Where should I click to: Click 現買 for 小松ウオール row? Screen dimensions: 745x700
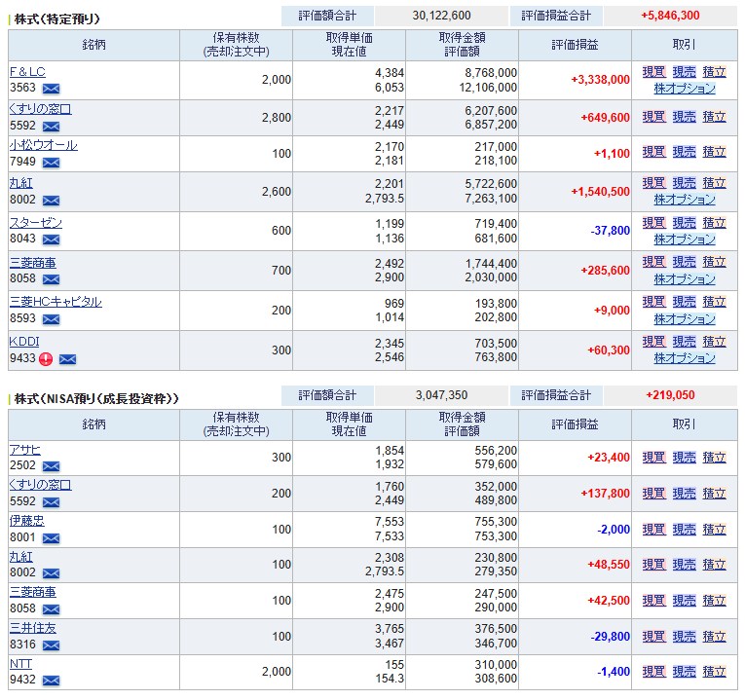(654, 153)
